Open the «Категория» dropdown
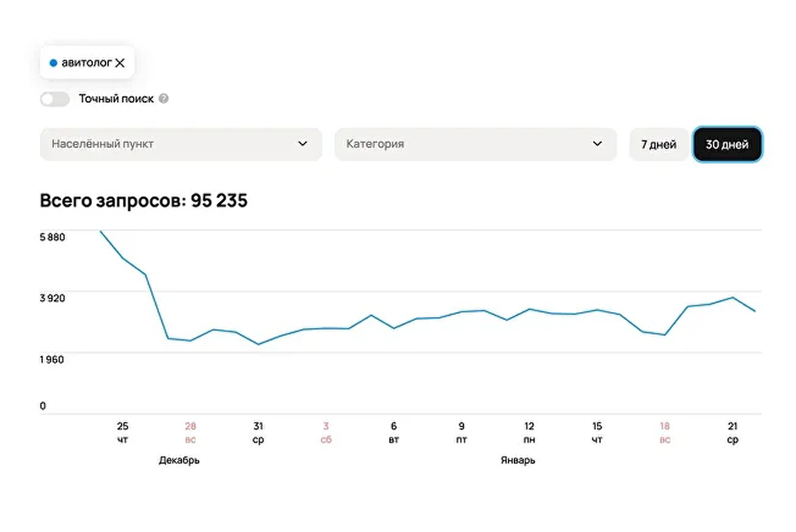This screenshot has height=532, width=796. click(x=476, y=144)
